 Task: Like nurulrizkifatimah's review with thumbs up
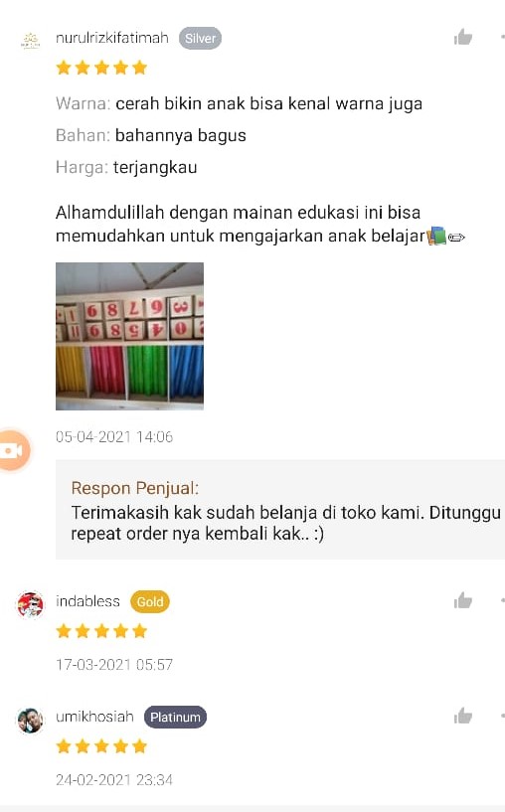(x=463, y=38)
